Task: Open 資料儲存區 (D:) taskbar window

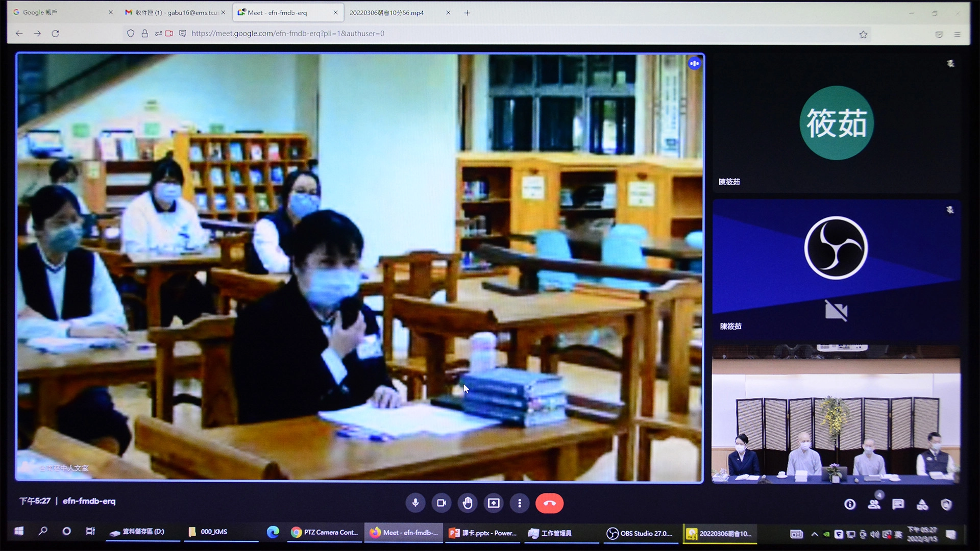Action: [143, 532]
